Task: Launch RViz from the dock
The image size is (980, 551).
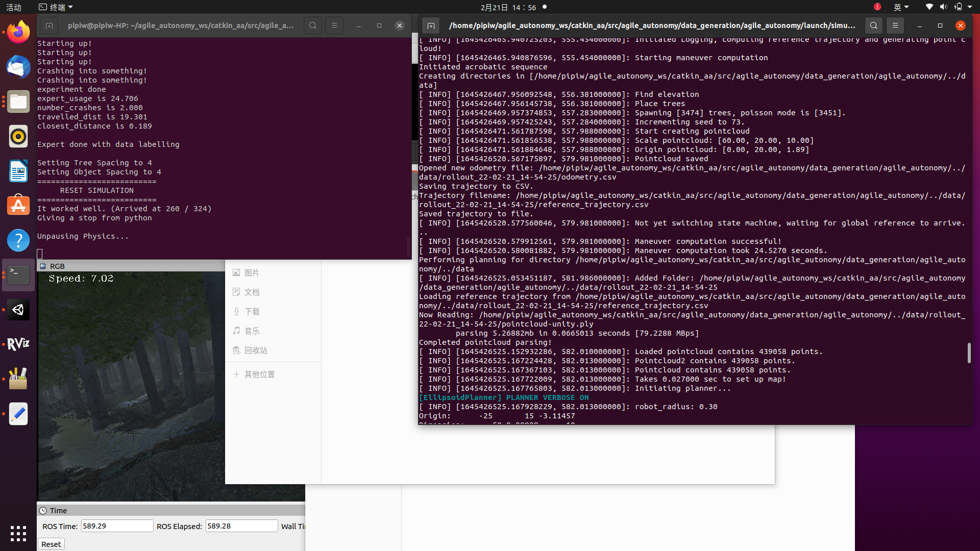Action: 18,344
